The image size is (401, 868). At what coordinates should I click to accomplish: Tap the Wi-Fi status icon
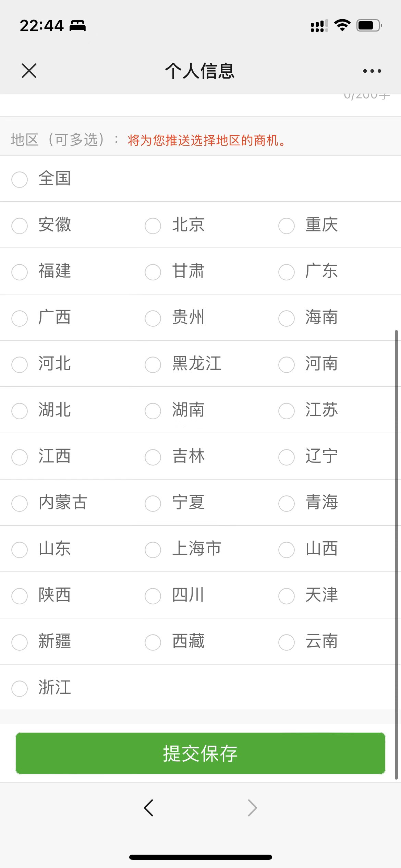(342, 25)
